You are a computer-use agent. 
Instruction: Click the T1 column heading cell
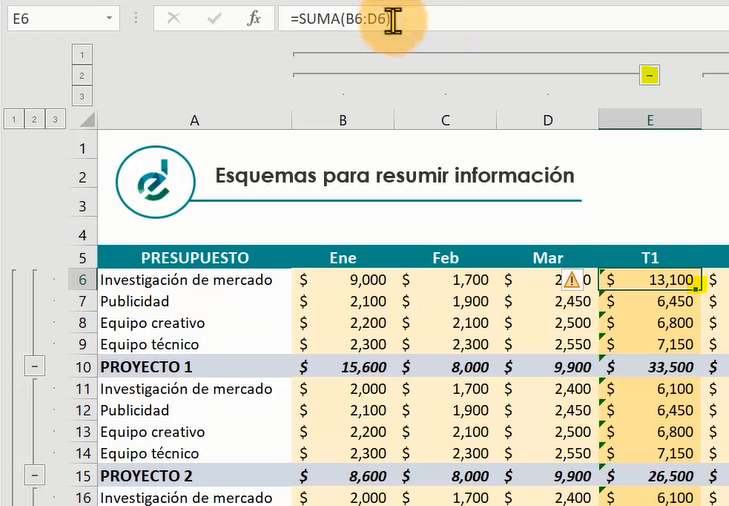[x=650, y=257]
